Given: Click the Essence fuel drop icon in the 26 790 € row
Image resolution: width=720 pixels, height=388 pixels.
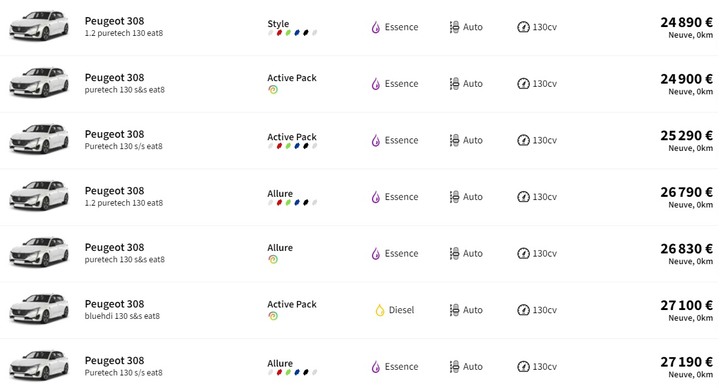Looking at the screenshot, I should click(376, 197).
